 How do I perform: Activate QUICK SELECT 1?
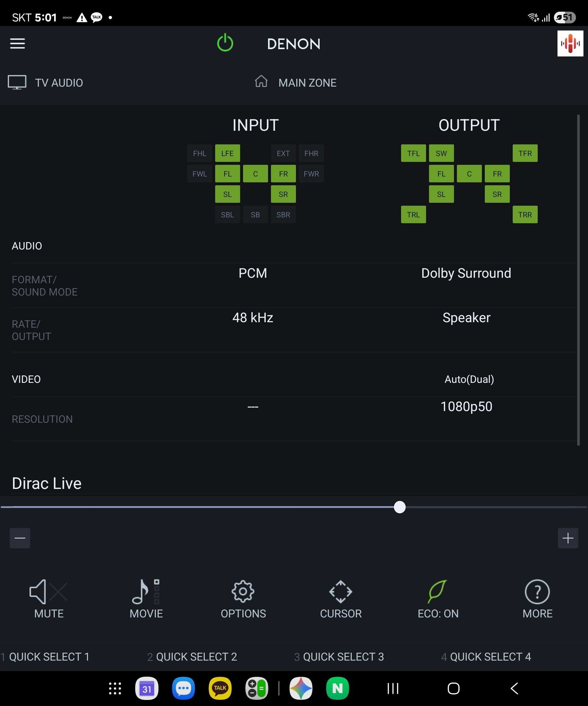[49, 657]
